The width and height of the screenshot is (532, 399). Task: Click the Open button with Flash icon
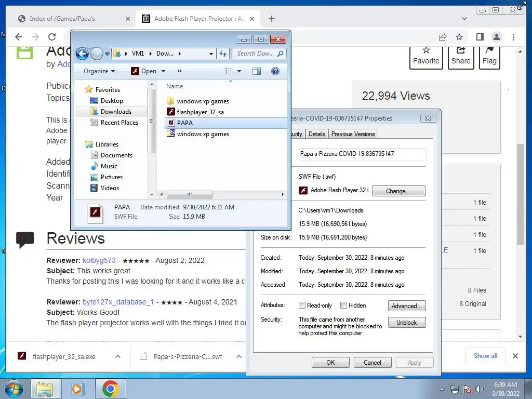point(144,71)
